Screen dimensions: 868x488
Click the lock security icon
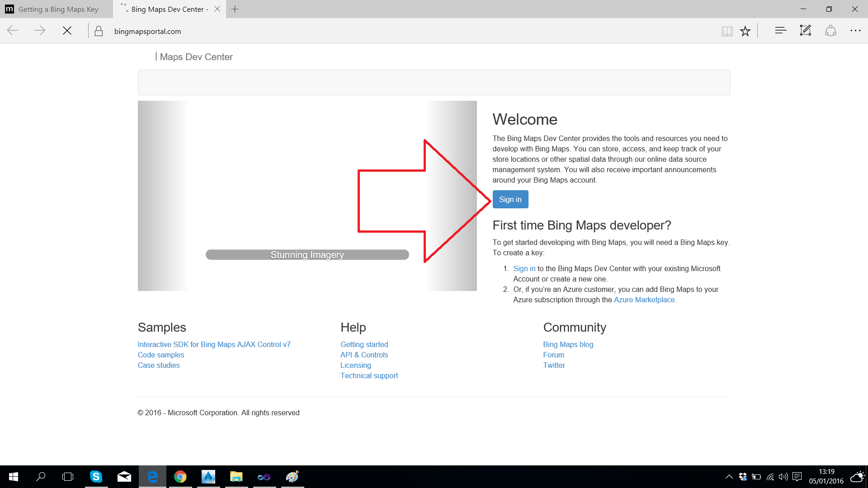[x=99, y=31]
